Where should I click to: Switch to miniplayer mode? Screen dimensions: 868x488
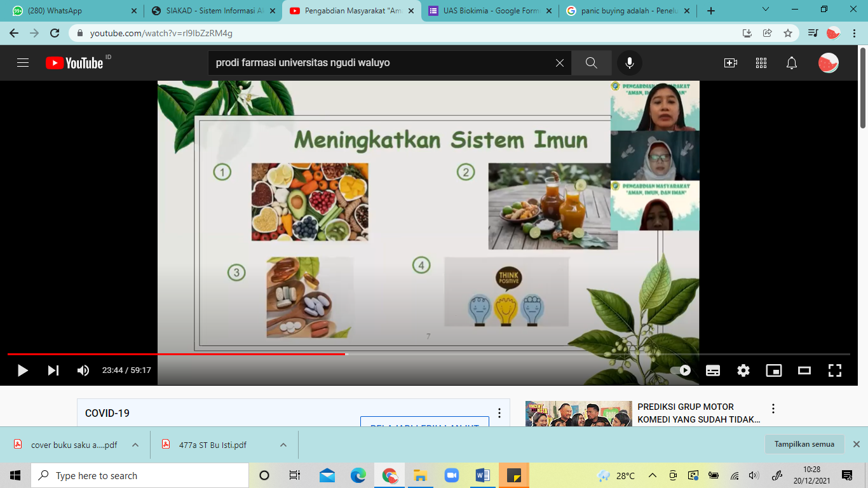click(x=774, y=370)
